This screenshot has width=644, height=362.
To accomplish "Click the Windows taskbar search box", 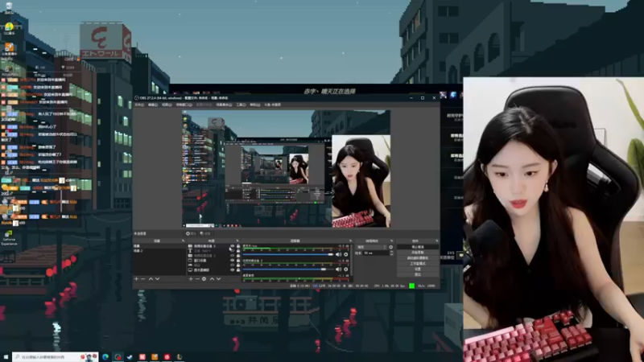I will pos(55,357).
